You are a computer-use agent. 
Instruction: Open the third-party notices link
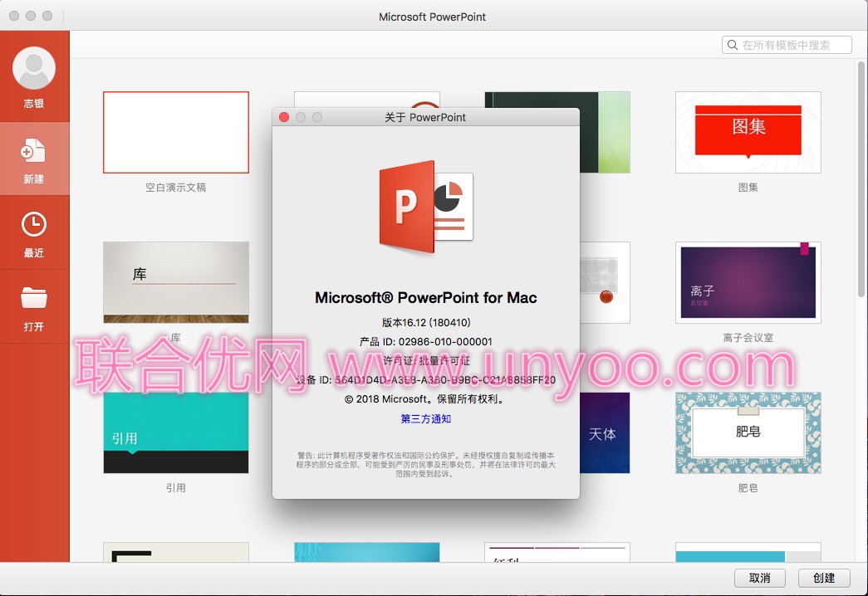pyautogui.click(x=426, y=419)
